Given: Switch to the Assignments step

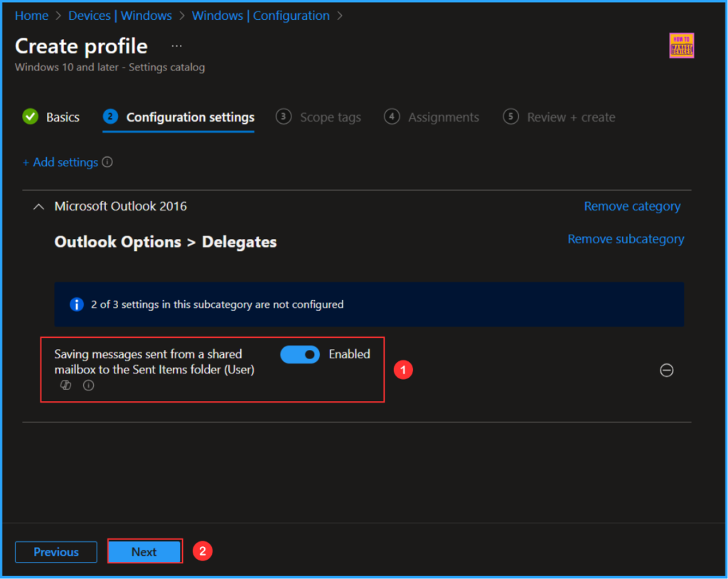Looking at the screenshot, I should (x=432, y=117).
